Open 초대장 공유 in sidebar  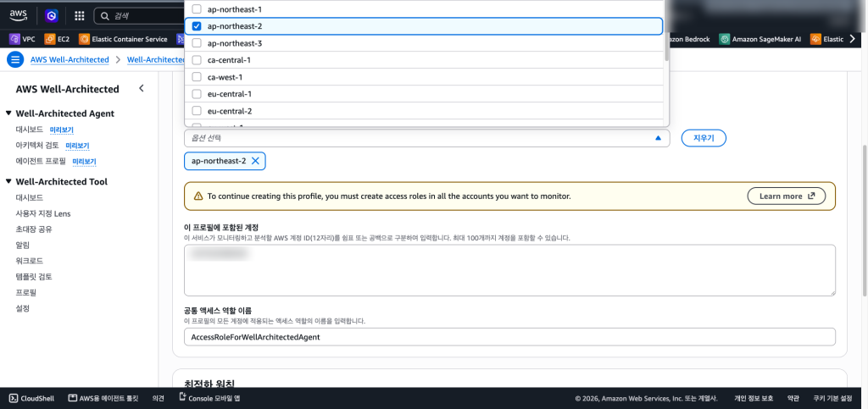pyautogui.click(x=34, y=229)
